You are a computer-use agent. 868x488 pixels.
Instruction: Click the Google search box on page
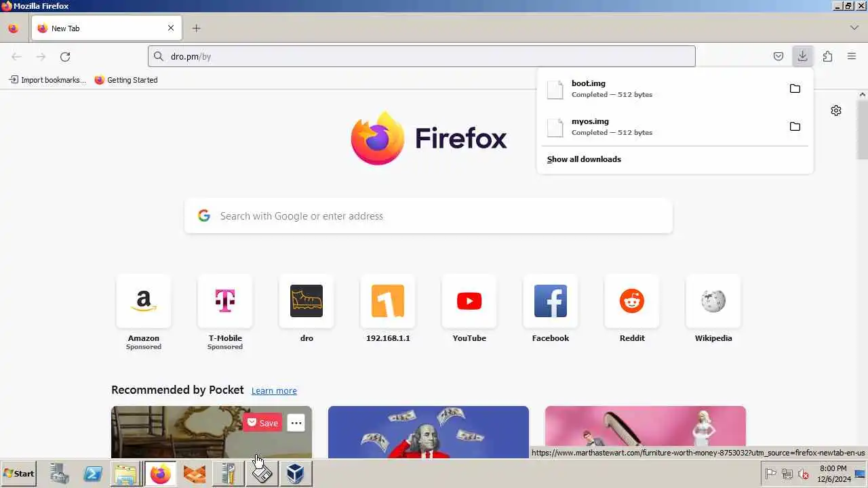point(429,216)
